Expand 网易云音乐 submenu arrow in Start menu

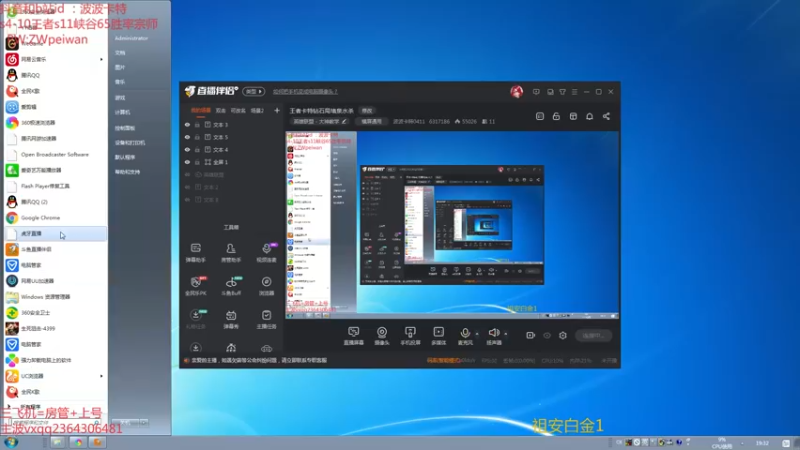click(x=101, y=59)
